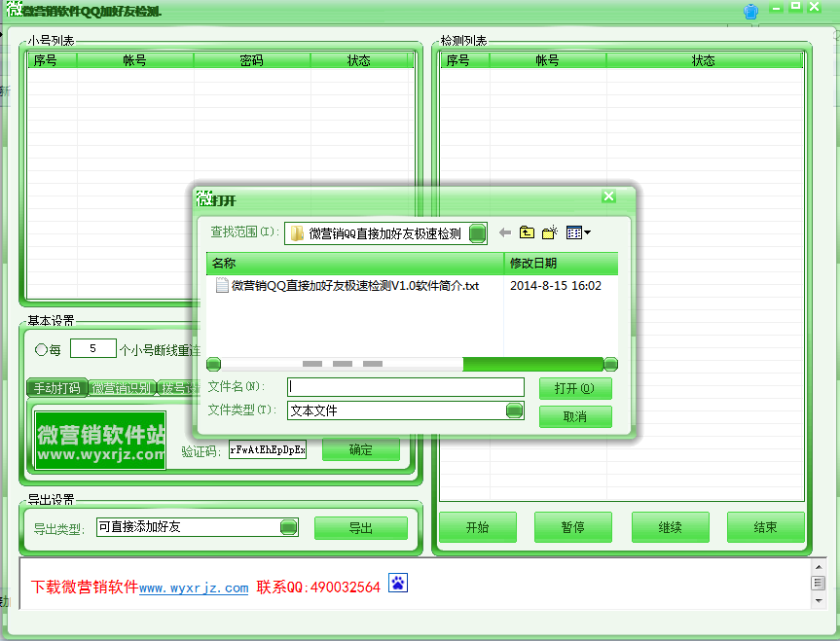Screen dimensions: 840x641
Task: Click the file list horizontal scrollbar thumb
Action: coord(343,364)
